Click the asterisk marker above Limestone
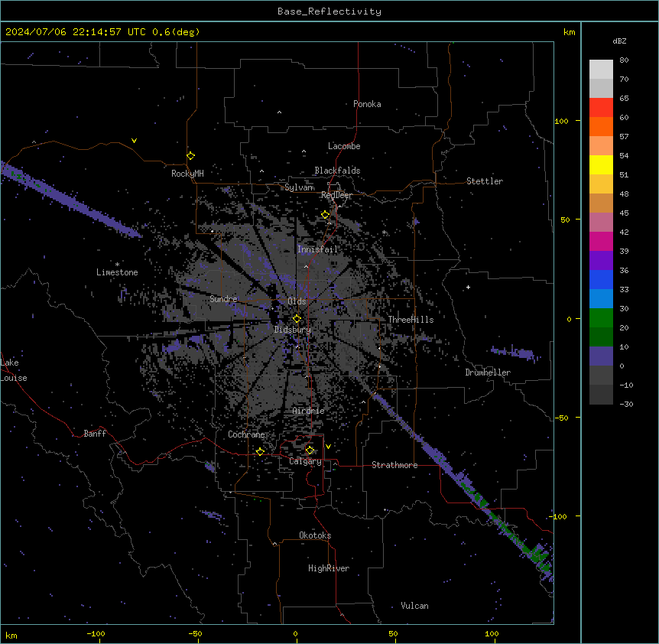659x644 pixels. [x=117, y=265]
